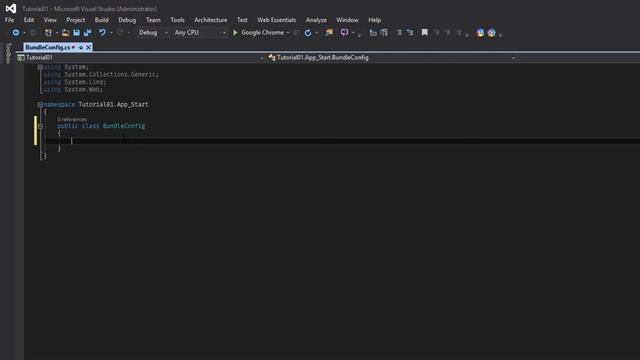Viewport: 640px width, 360px height.
Task: Click the Find in Files folder icon
Action: (329, 33)
